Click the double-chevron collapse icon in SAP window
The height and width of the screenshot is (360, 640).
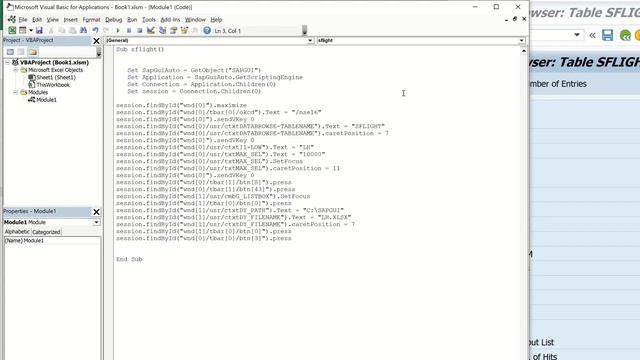[592, 36]
